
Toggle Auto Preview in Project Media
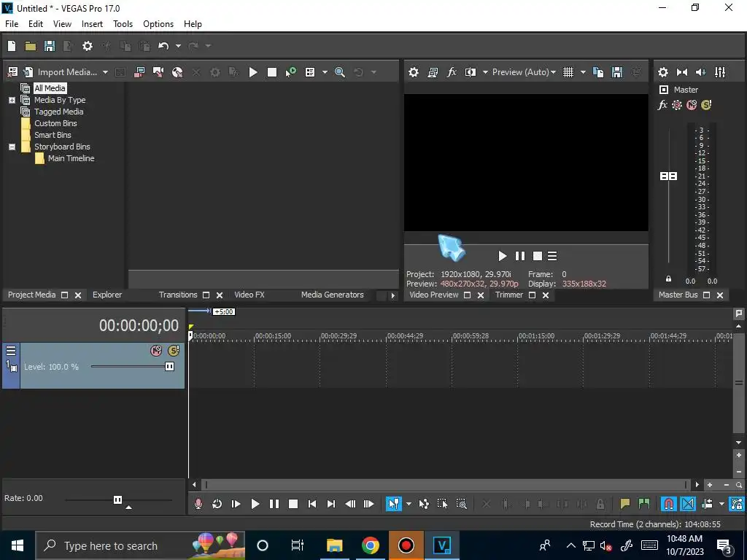[290, 72]
